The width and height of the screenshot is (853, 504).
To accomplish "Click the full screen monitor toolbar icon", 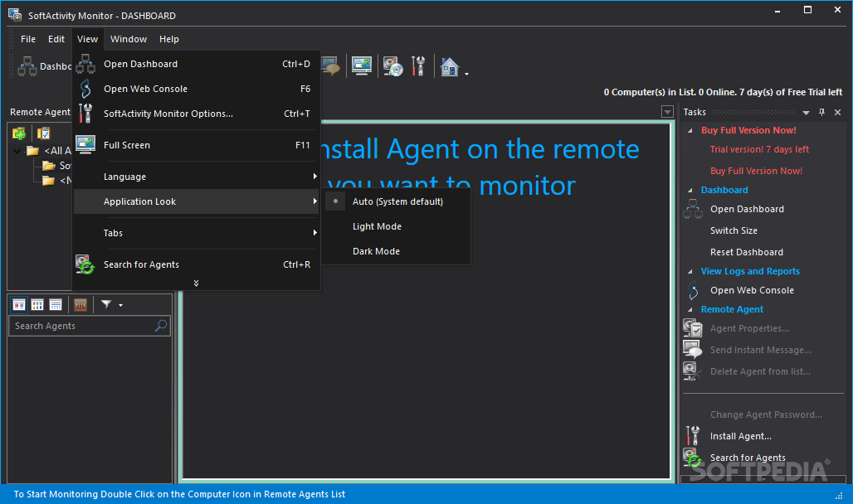I will [x=362, y=65].
